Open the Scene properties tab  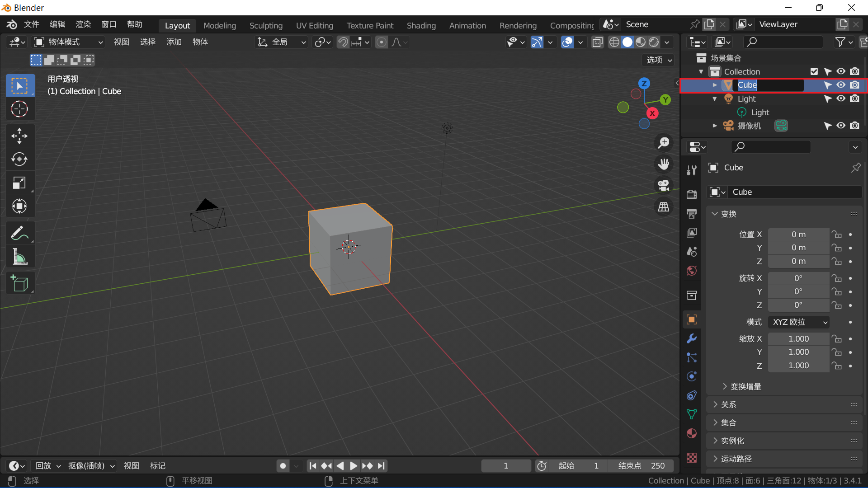tap(692, 251)
